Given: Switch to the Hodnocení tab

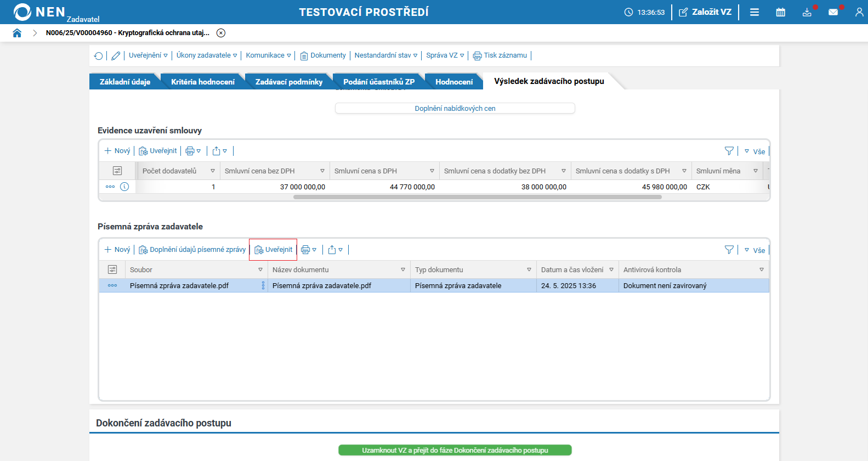Looking at the screenshot, I should click(453, 82).
